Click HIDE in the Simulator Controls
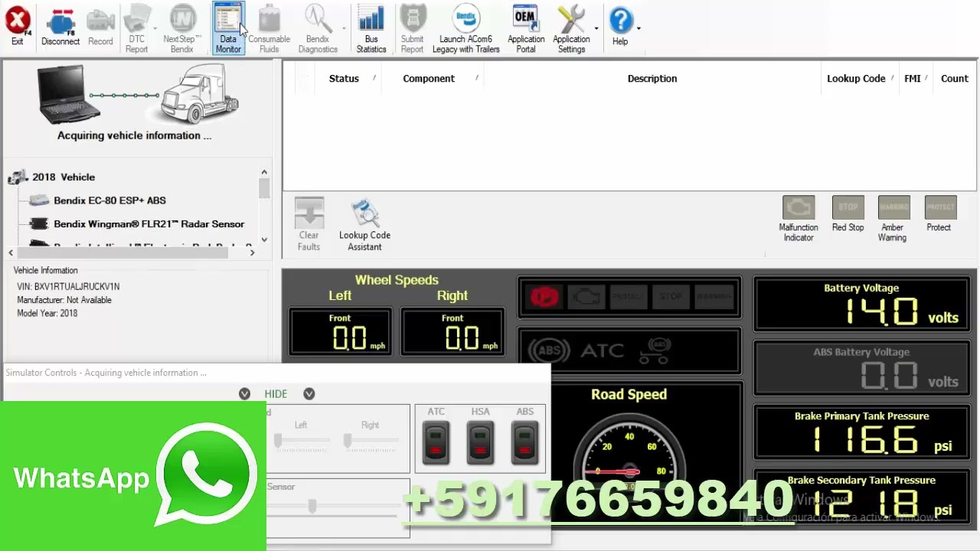 click(x=276, y=393)
